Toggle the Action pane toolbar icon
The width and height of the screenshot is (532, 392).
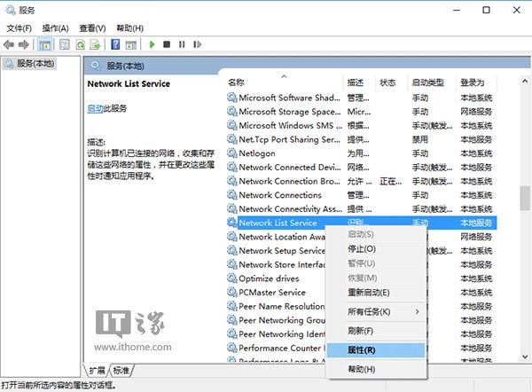pos(131,44)
